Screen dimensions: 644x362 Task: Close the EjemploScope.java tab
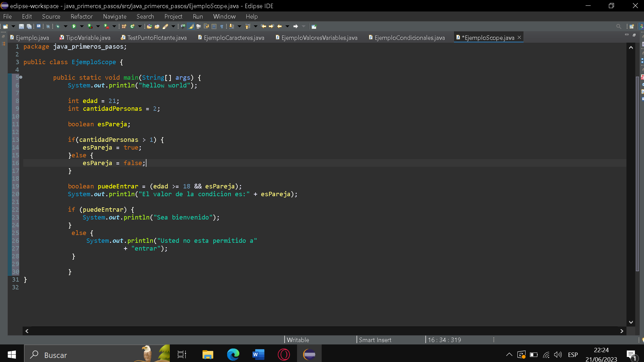(519, 37)
